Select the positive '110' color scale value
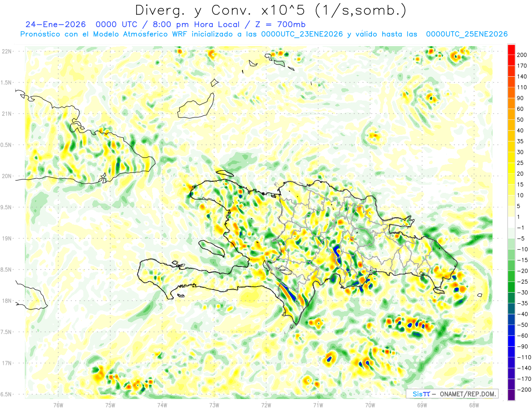This screenshot has width=532, height=411. pyautogui.click(x=522, y=87)
